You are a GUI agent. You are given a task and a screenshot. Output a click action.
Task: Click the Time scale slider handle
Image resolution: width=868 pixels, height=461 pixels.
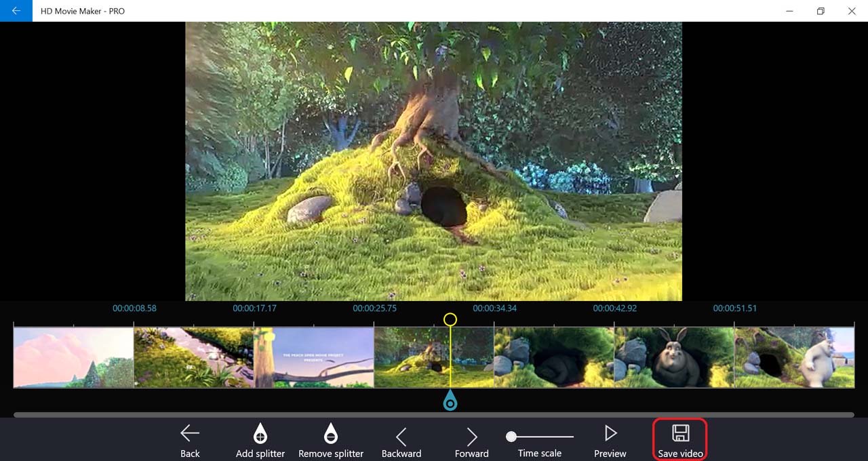pos(511,437)
